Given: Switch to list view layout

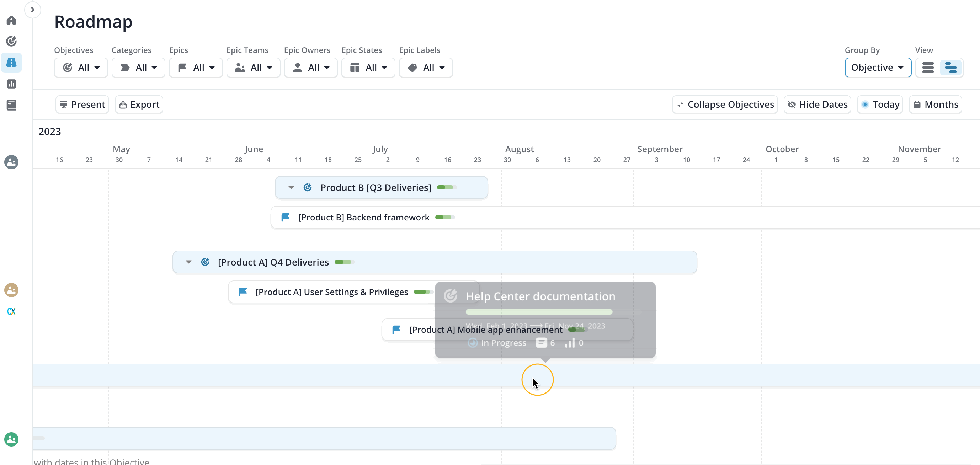Looking at the screenshot, I should [928, 68].
